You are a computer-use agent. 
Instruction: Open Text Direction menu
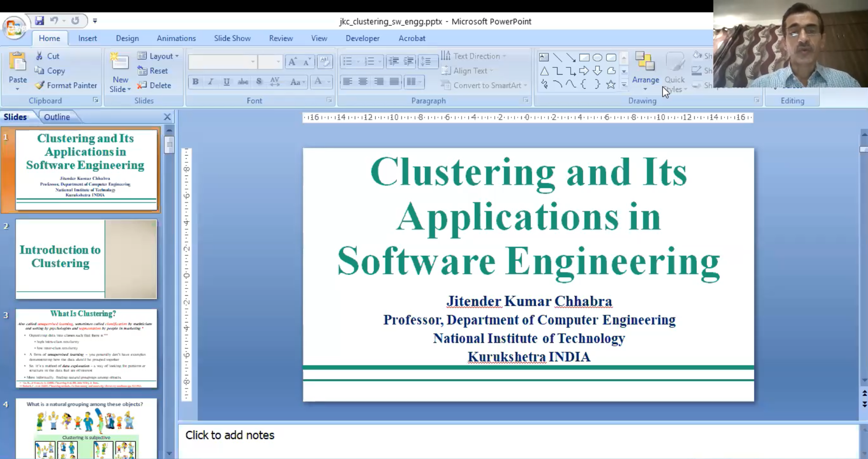[x=473, y=56]
